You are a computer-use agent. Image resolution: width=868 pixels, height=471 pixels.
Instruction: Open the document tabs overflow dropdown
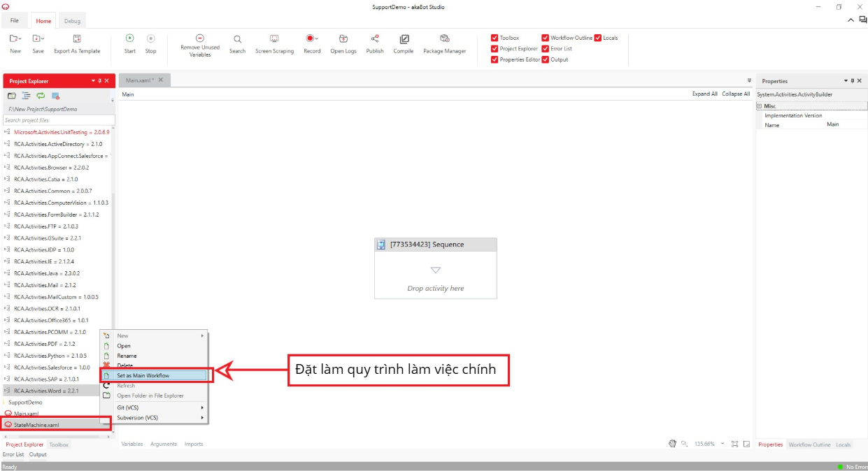[x=749, y=80]
